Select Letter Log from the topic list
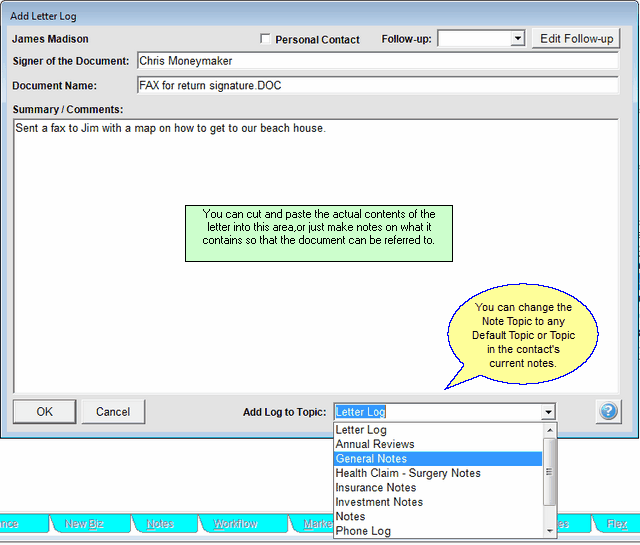Image resolution: width=640 pixels, height=545 pixels. coord(361,430)
